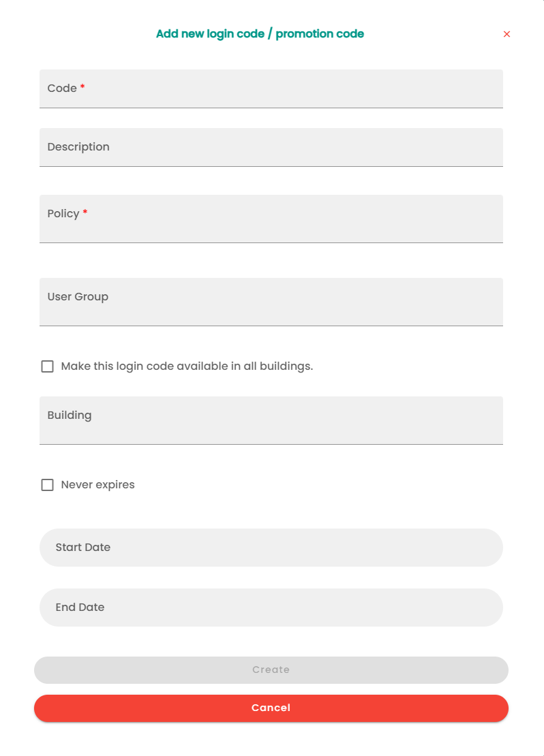Open the Start Date picker field

[x=271, y=548]
